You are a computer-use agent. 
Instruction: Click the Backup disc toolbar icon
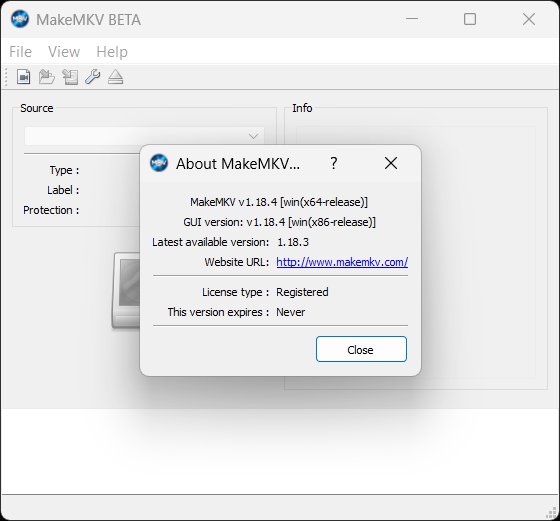[x=70, y=77]
